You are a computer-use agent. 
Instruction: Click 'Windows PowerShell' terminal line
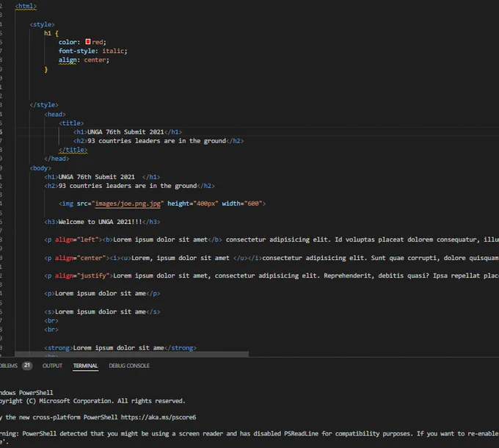(x=26, y=393)
